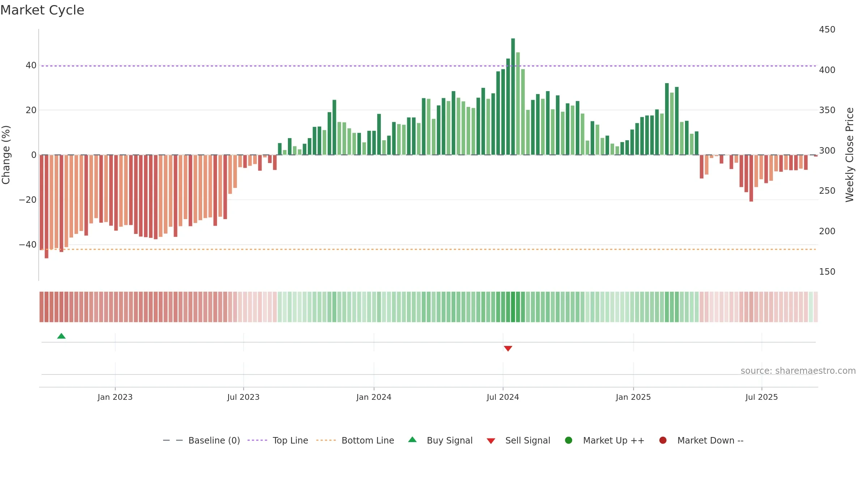This screenshot has width=868, height=488.
Task: Toggle Buy Signal legend entry
Action: click(440, 440)
